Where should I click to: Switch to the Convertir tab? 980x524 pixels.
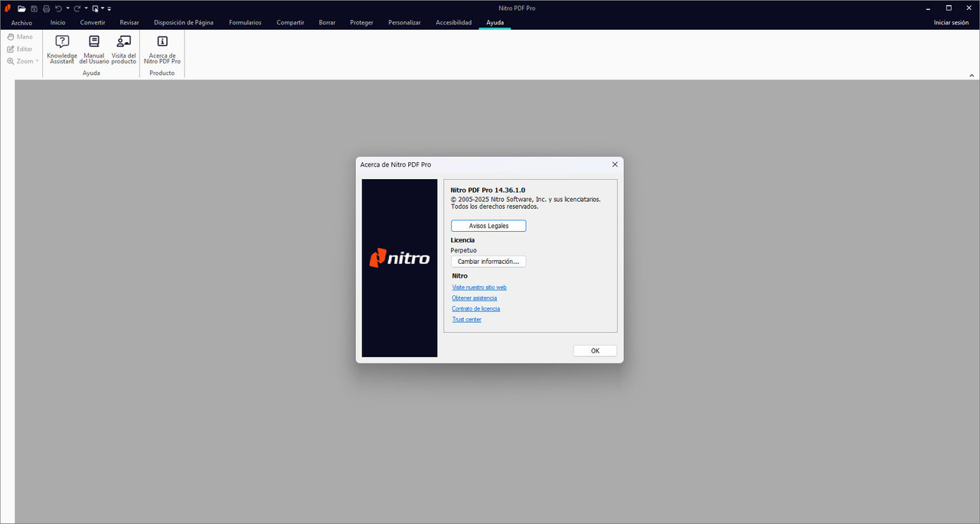(x=93, y=23)
